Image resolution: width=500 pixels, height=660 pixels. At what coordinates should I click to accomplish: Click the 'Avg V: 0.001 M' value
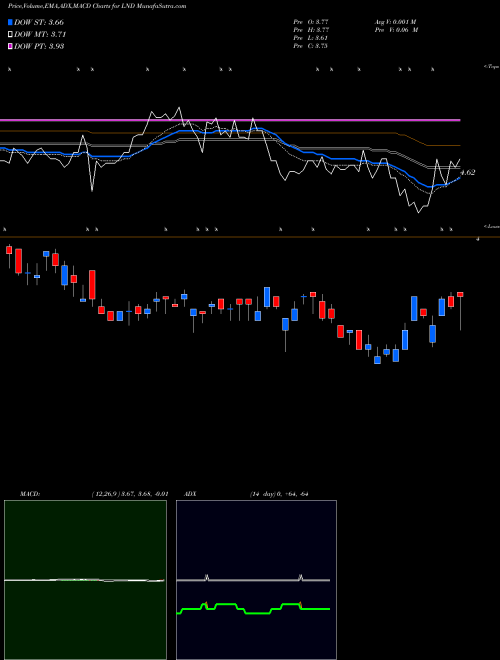(x=395, y=22)
